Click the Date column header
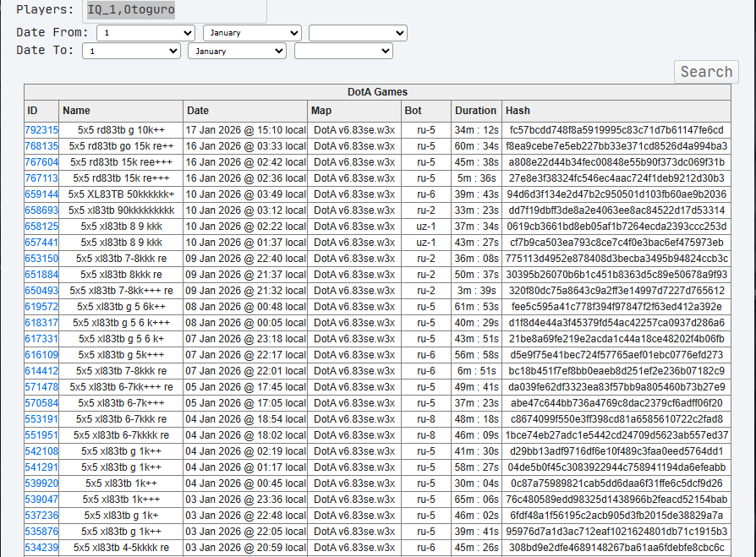This screenshot has height=557, width=756. pos(245,111)
